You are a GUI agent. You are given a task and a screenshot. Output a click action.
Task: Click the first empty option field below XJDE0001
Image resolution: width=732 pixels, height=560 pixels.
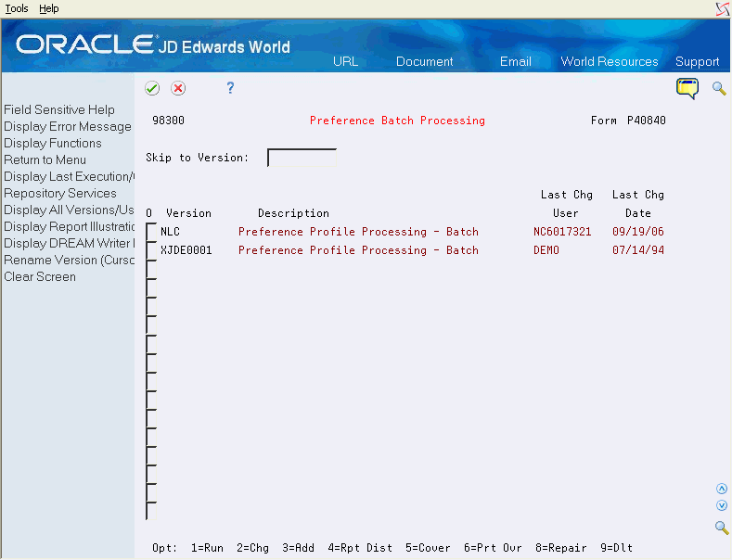(151, 269)
